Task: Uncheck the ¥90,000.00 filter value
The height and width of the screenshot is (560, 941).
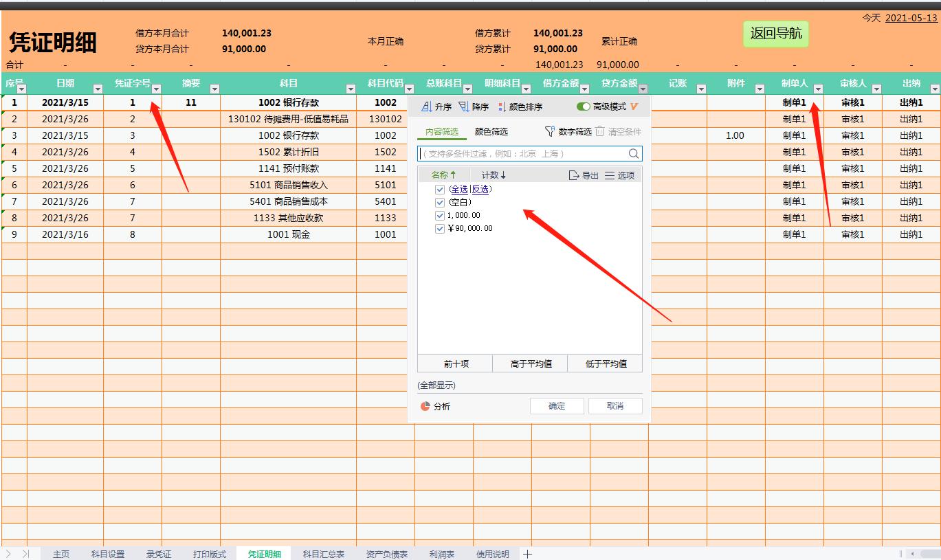Action: [x=440, y=228]
